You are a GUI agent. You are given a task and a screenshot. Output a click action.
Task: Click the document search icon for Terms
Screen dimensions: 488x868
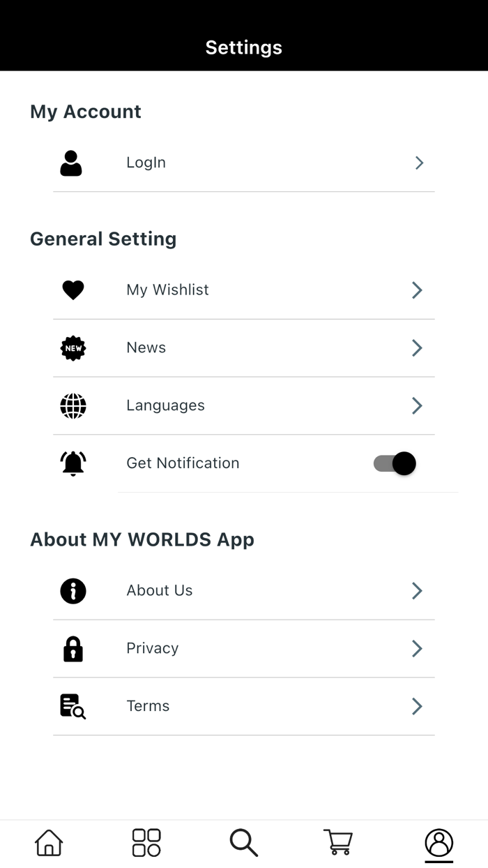(73, 706)
